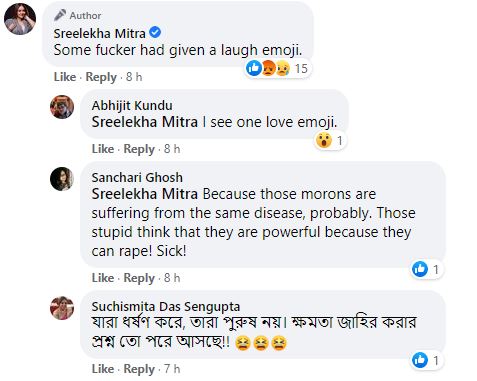Image resolution: width=477 pixels, height=381 pixels.
Task: Reply to Sreelekha Mitra's author comment
Action: click(101, 77)
